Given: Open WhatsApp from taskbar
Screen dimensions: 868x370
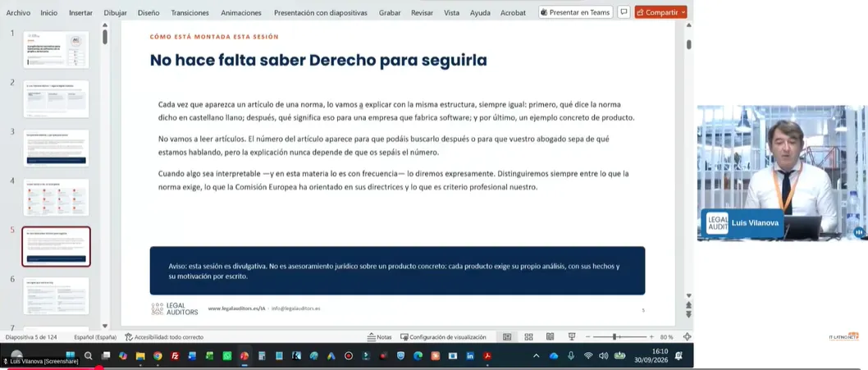Looking at the screenshot, I should coord(227,355).
